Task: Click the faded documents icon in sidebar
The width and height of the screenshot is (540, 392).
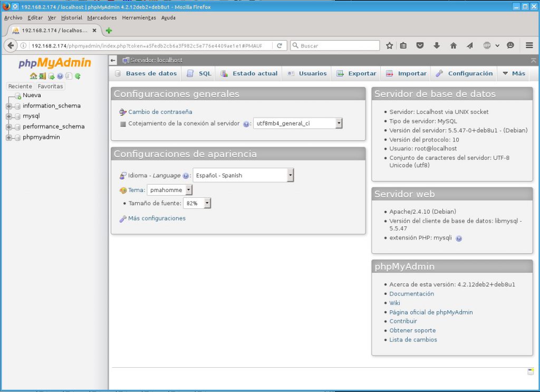Action: [69, 76]
